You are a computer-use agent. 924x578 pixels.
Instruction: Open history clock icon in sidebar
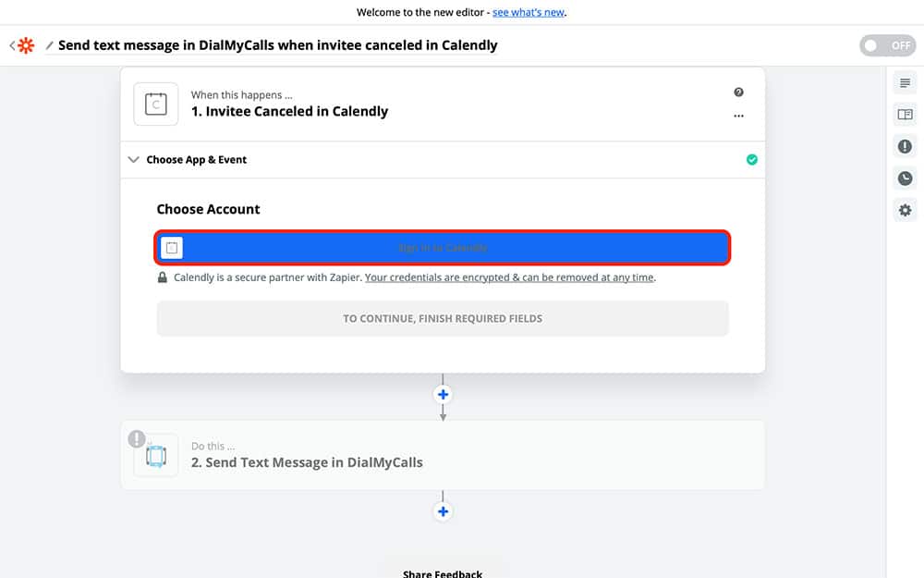pos(905,178)
